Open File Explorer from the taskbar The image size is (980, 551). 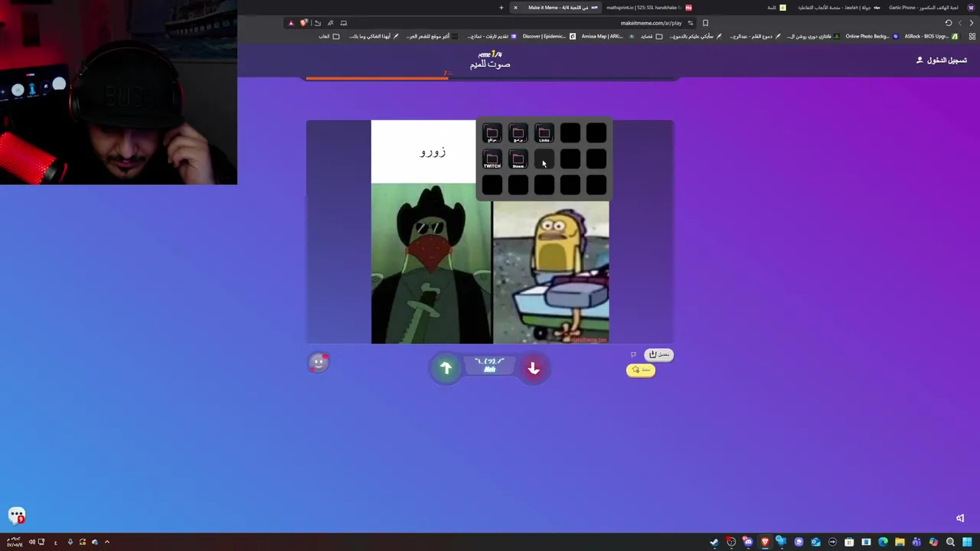pos(900,542)
